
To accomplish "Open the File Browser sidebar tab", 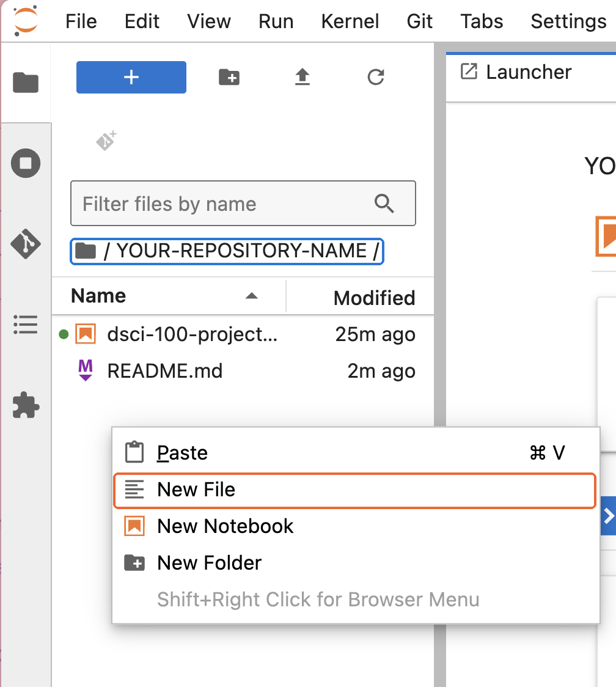I will 26,83.
